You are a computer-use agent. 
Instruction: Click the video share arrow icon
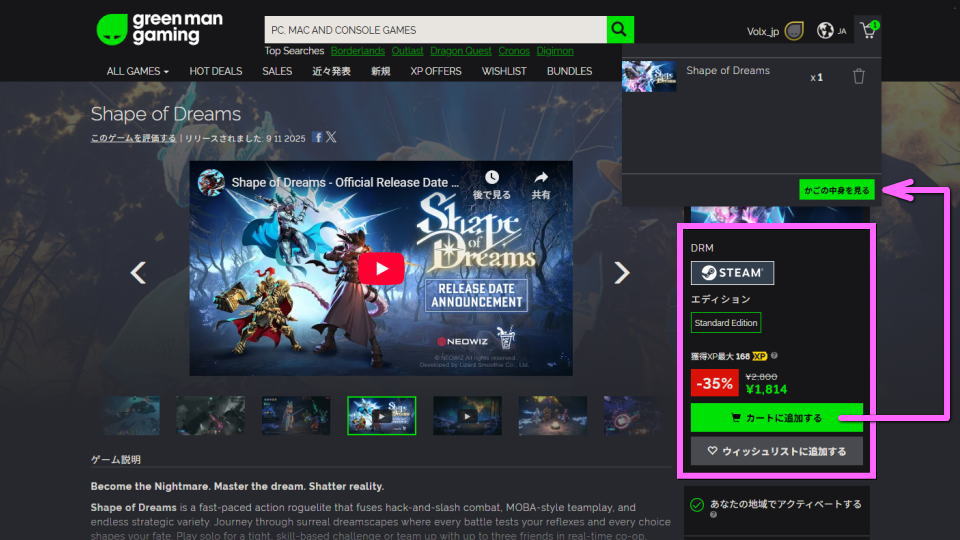pyautogui.click(x=541, y=178)
